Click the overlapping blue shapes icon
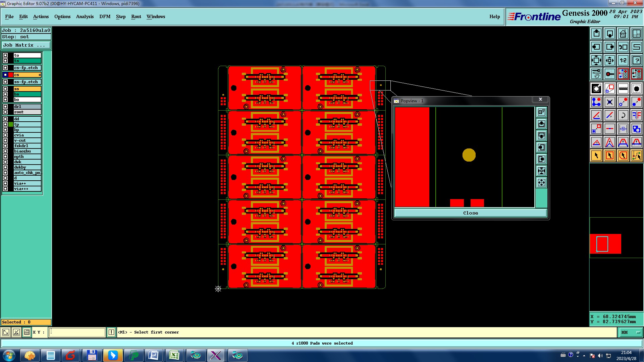 637,129
